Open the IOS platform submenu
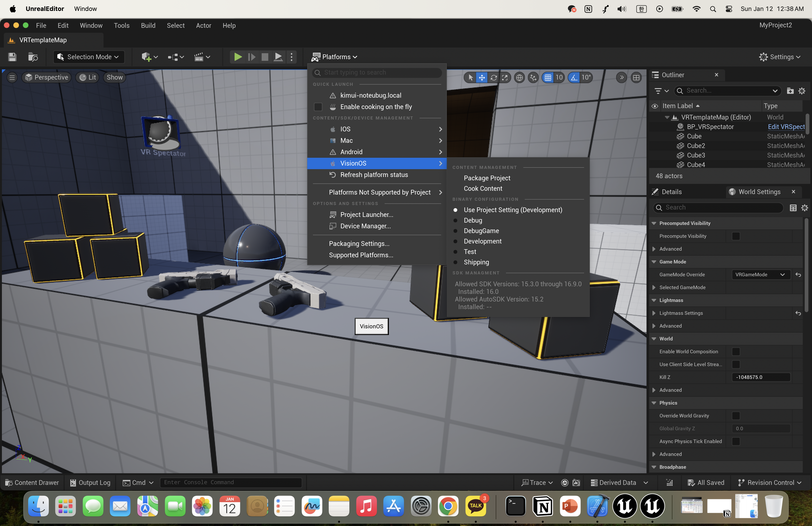 377,129
